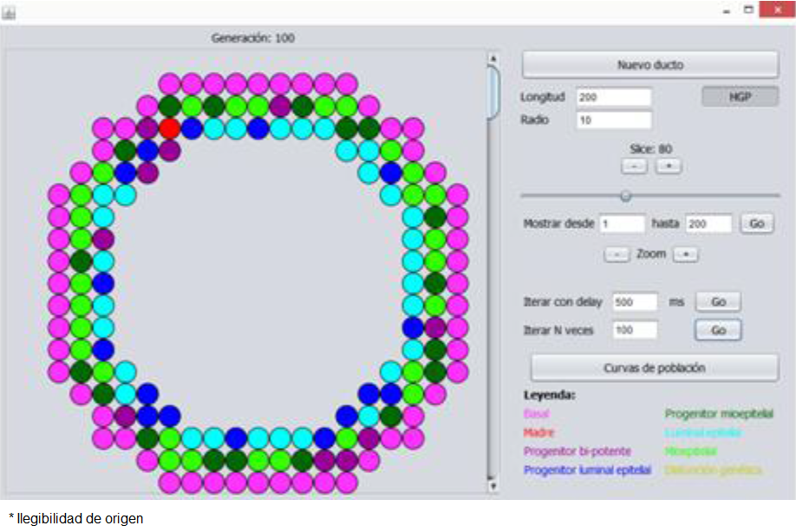Click the Iterar con delay milliseconds field

[635, 302]
